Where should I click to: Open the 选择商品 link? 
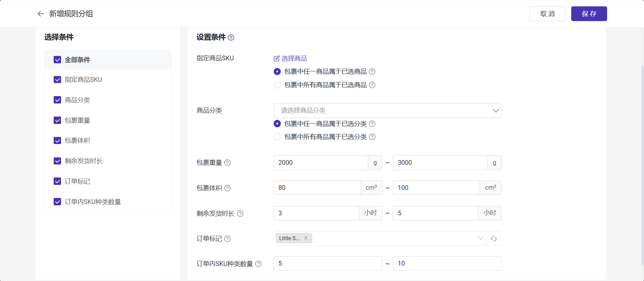pyautogui.click(x=290, y=59)
